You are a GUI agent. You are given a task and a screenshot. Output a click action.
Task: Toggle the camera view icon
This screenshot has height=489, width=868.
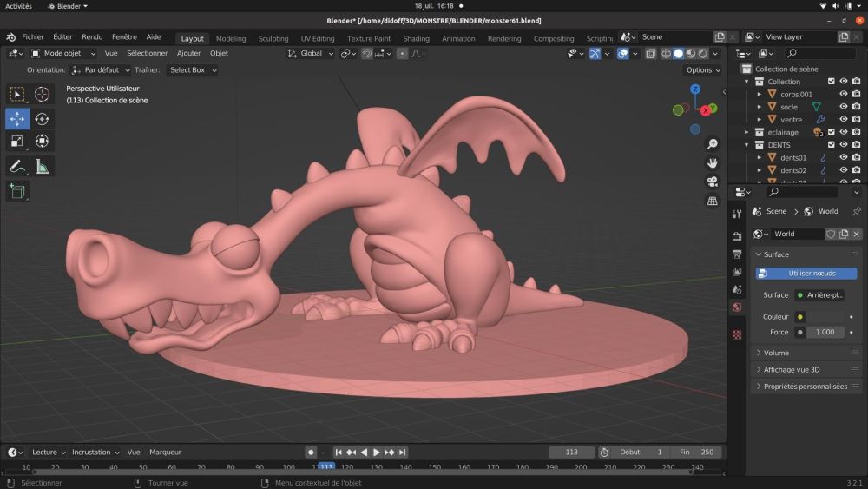pos(713,182)
